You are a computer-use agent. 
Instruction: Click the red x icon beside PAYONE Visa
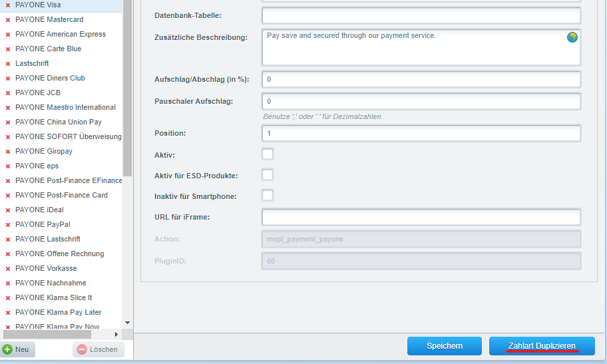[x=8, y=5]
